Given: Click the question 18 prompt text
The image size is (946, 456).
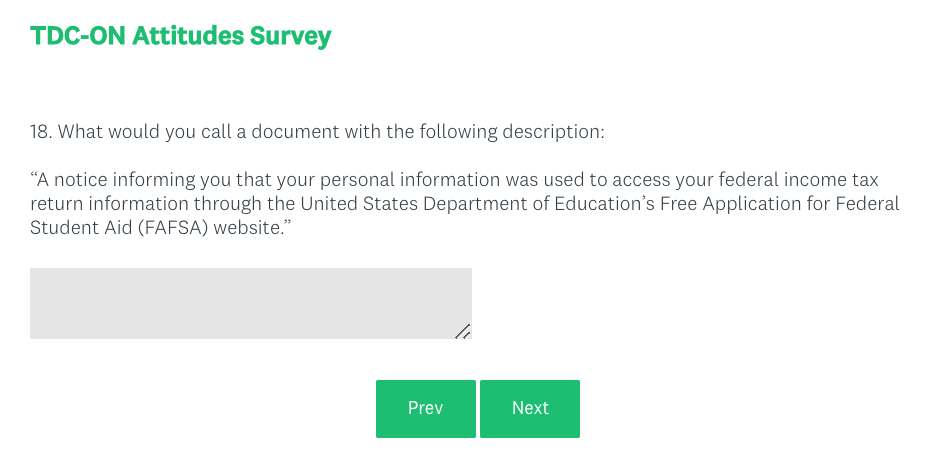Looking at the screenshot, I should pyautogui.click(x=318, y=132).
